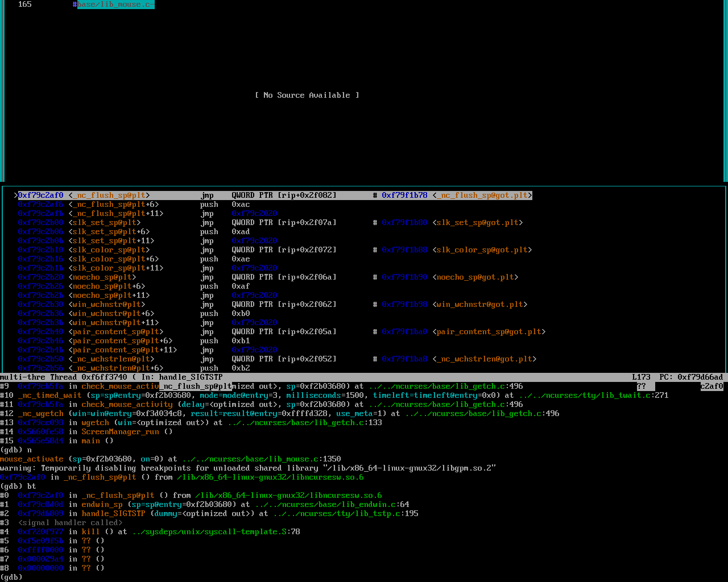
Task: Click the No Source Available message
Action: click(x=307, y=95)
